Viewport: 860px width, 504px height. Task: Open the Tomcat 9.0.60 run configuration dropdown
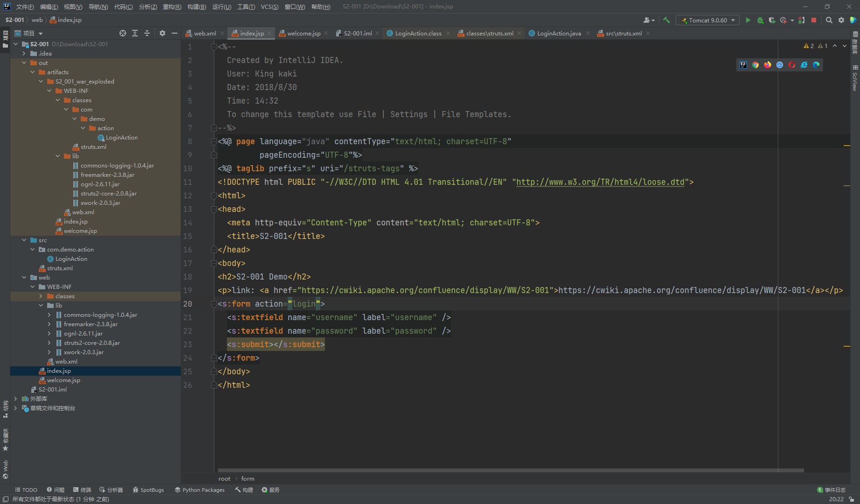click(733, 20)
